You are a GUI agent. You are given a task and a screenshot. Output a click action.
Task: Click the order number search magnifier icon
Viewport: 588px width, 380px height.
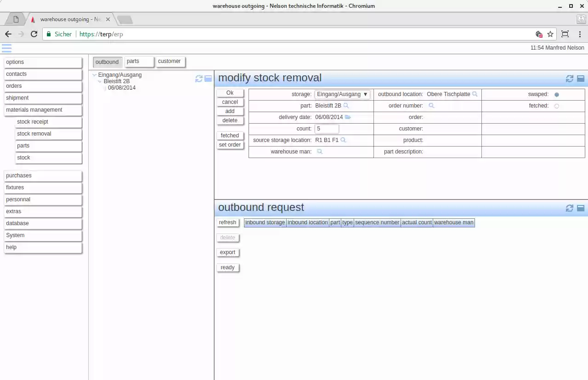point(431,105)
